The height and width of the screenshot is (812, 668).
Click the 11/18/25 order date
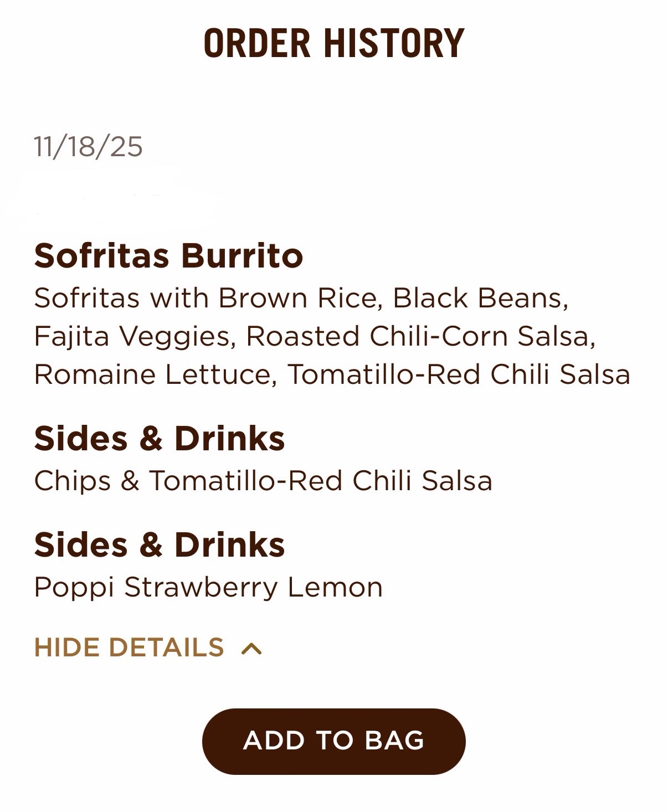88,147
